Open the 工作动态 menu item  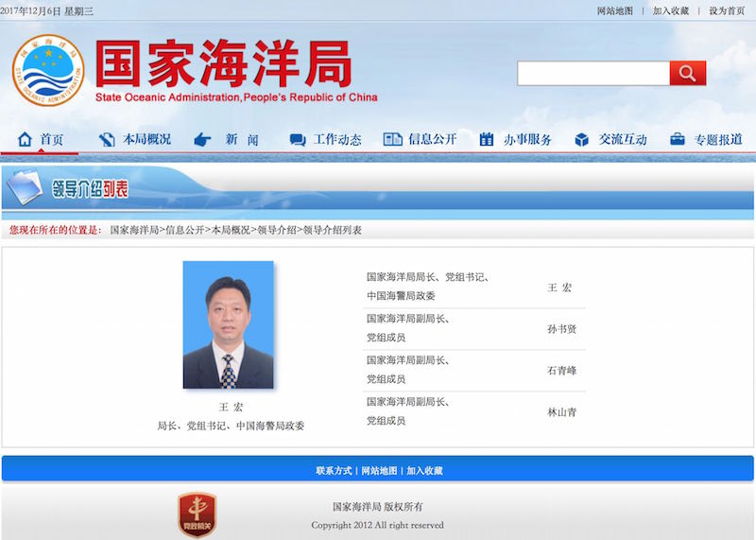(337, 139)
